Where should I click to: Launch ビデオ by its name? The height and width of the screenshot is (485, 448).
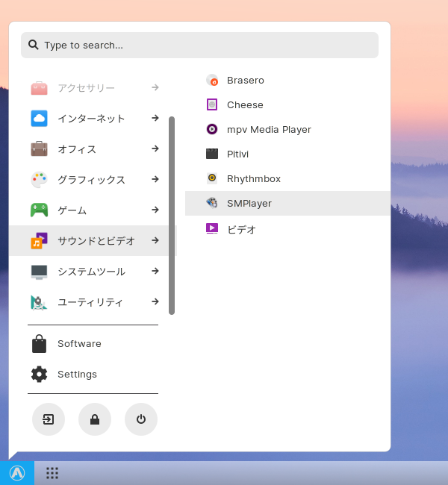click(241, 230)
